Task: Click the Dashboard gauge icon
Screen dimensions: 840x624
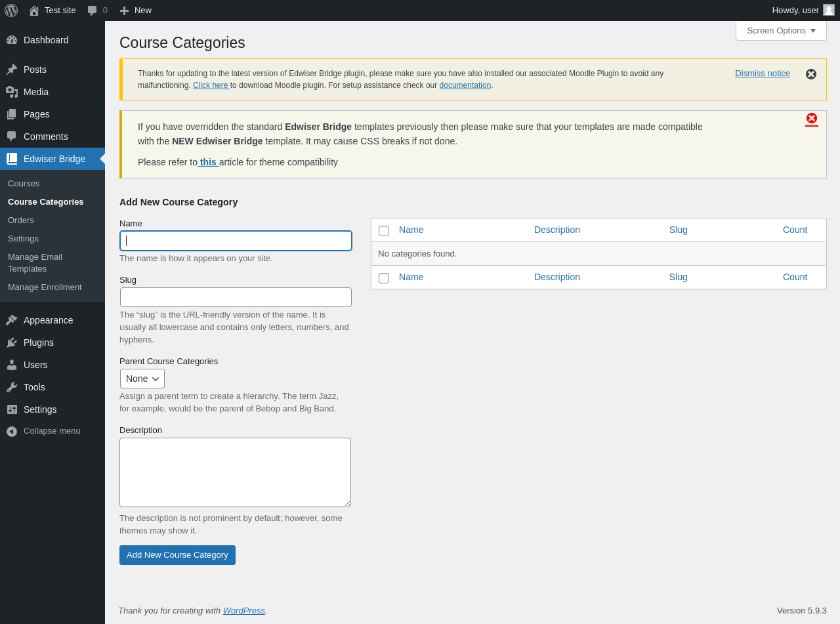Action: pyautogui.click(x=12, y=40)
